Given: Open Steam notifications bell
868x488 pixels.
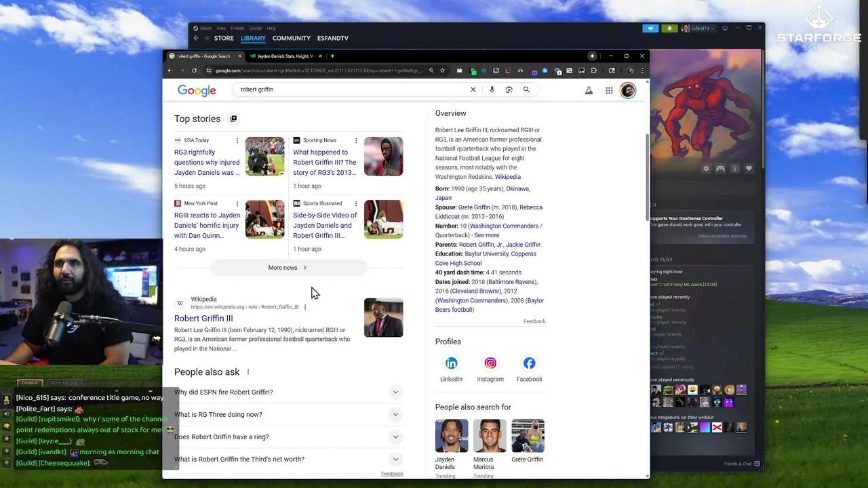Looking at the screenshot, I should click(x=669, y=28).
